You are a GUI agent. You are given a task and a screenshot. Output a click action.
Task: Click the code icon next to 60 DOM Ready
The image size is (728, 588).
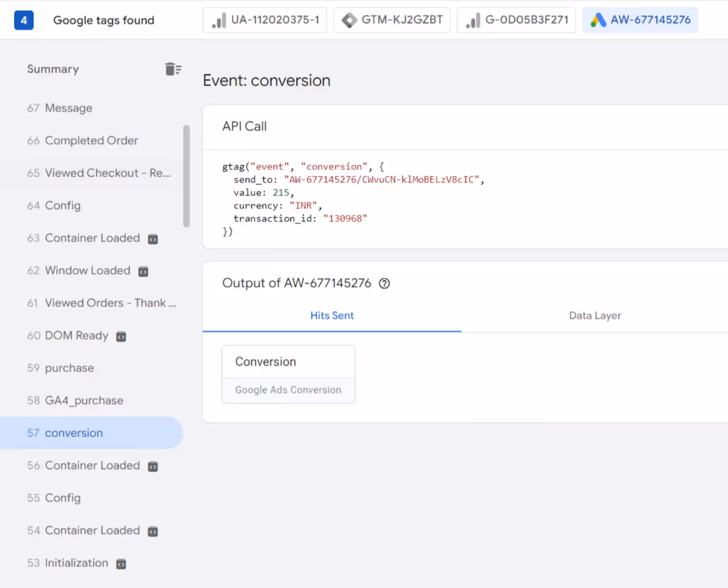pyautogui.click(x=121, y=337)
